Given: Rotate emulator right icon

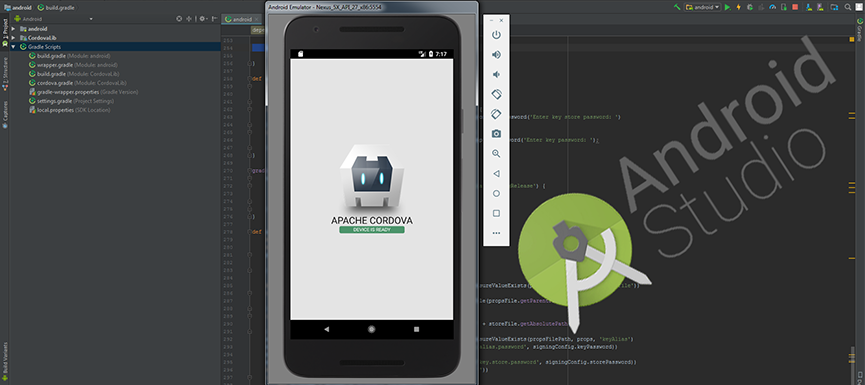Looking at the screenshot, I should click(496, 114).
